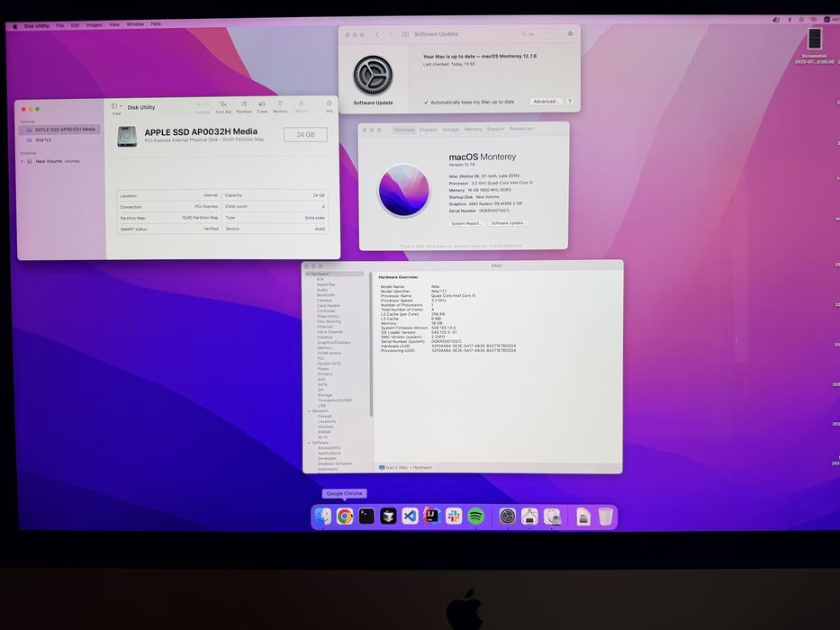
Task: Click the Software Update help question mark
Action: tap(570, 101)
